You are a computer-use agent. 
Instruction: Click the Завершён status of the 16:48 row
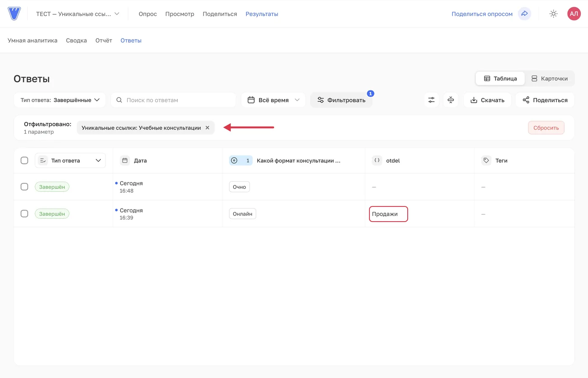52,187
